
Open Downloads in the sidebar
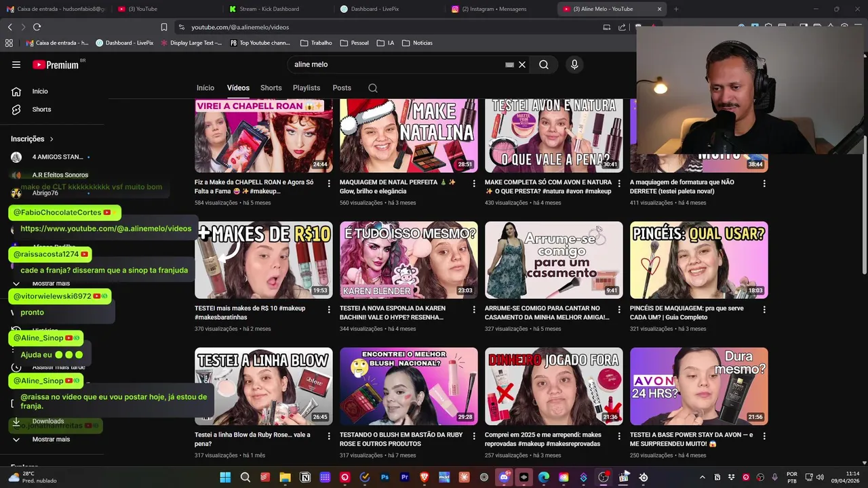coord(47,421)
